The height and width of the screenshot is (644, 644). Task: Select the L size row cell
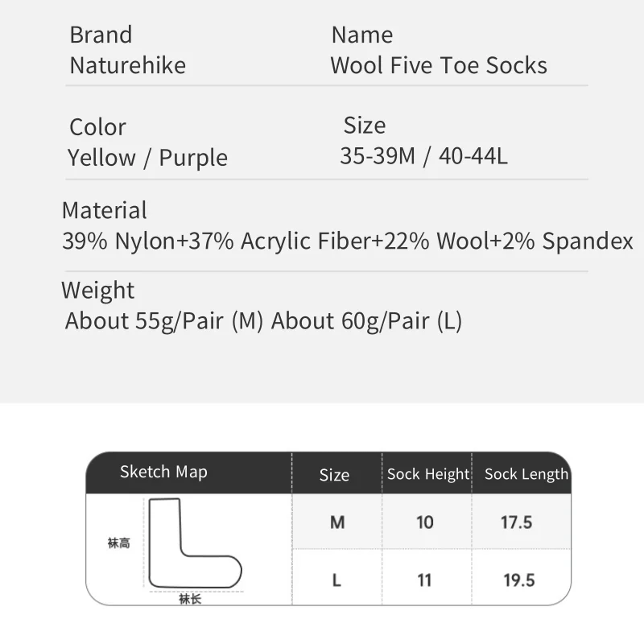point(336,580)
